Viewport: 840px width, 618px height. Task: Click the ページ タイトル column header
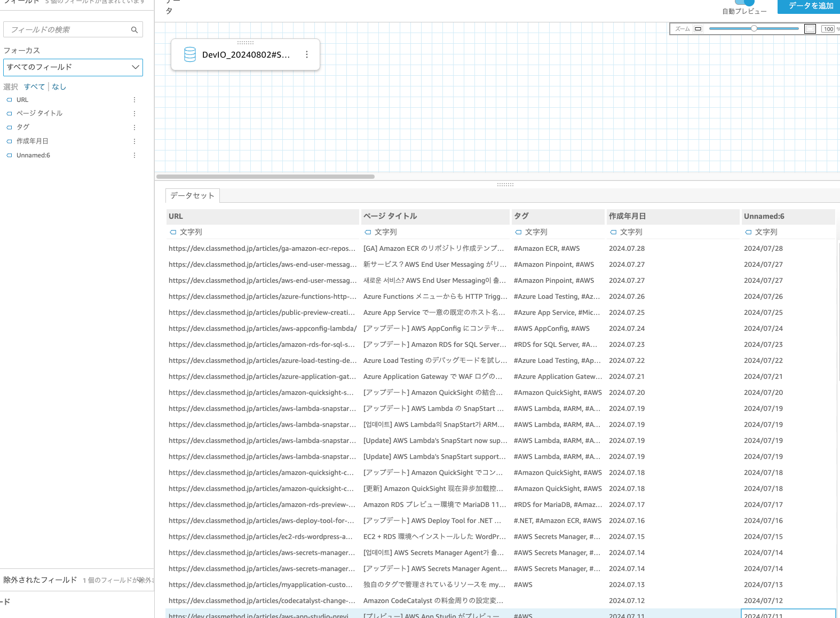(x=435, y=216)
